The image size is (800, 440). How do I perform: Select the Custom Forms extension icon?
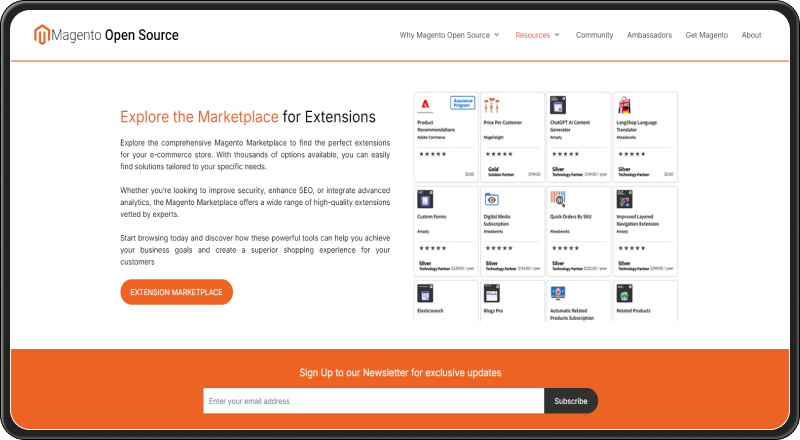coord(425,199)
